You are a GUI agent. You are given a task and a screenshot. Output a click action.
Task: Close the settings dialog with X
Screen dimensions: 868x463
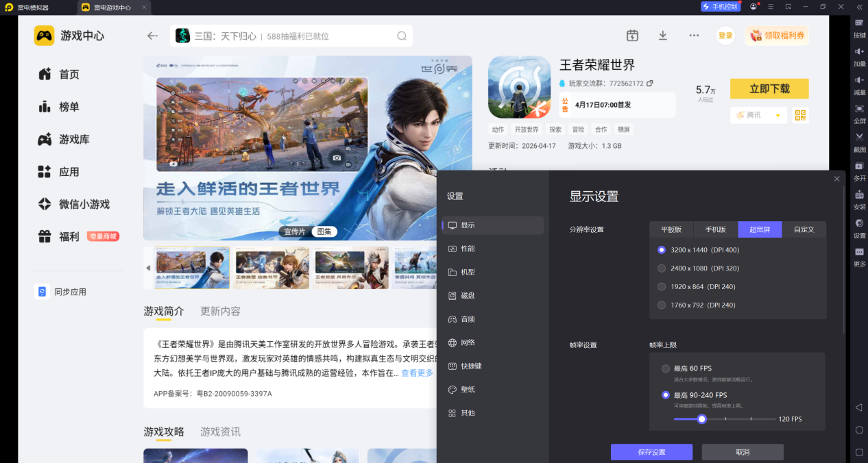pos(836,179)
